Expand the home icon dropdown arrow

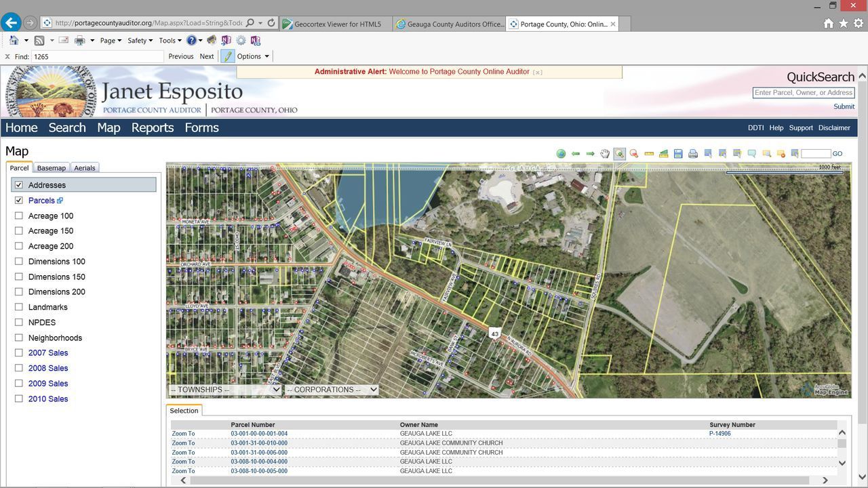pos(26,41)
